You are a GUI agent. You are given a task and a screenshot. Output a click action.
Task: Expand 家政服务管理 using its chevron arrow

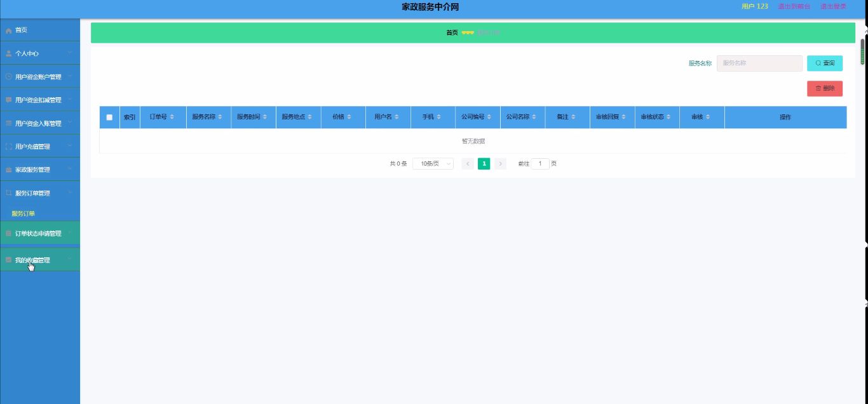click(70, 170)
